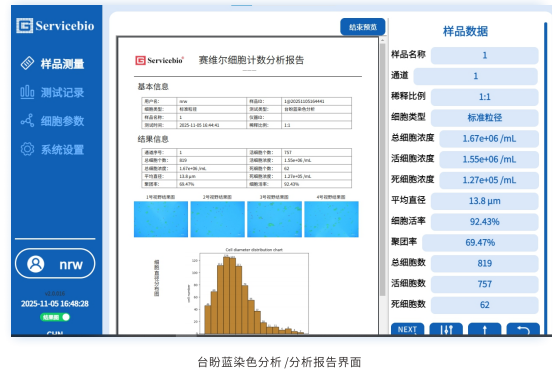Viewport: 559px width, 376px height.
Task: Click the timestamp 2025-11-05 16:48:28 in sidebar
Action: click(55, 304)
